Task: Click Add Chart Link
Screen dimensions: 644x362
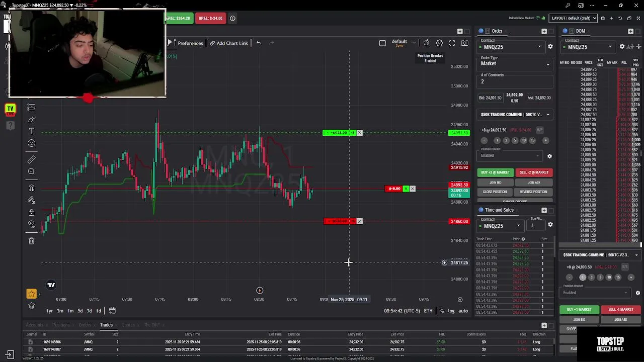Action: pyautogui.click(x=229, y=43)
